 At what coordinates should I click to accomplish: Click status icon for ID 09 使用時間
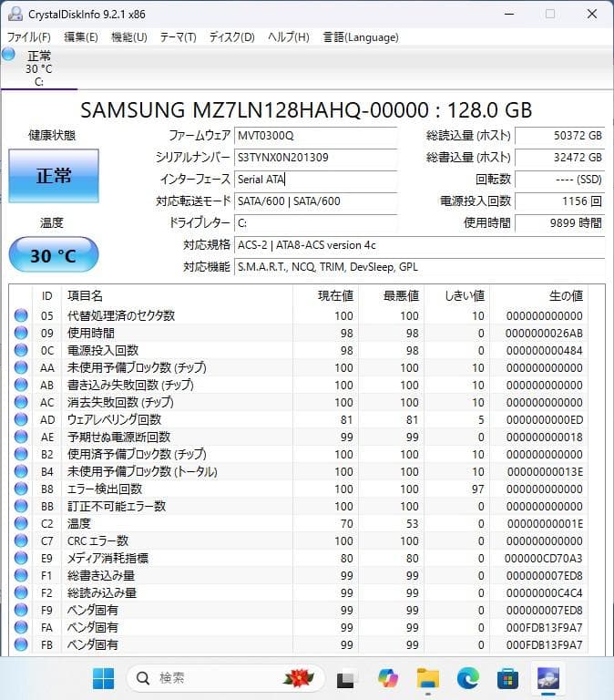21,333
